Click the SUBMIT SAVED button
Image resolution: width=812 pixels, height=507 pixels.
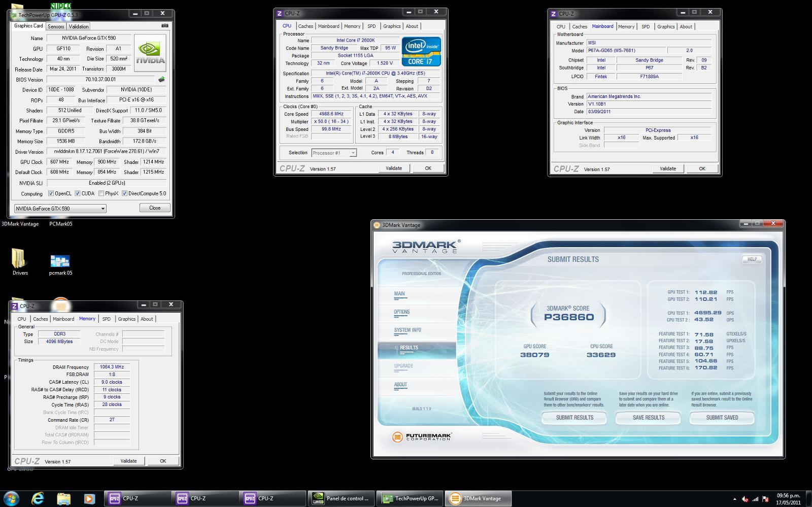(722, 418)
